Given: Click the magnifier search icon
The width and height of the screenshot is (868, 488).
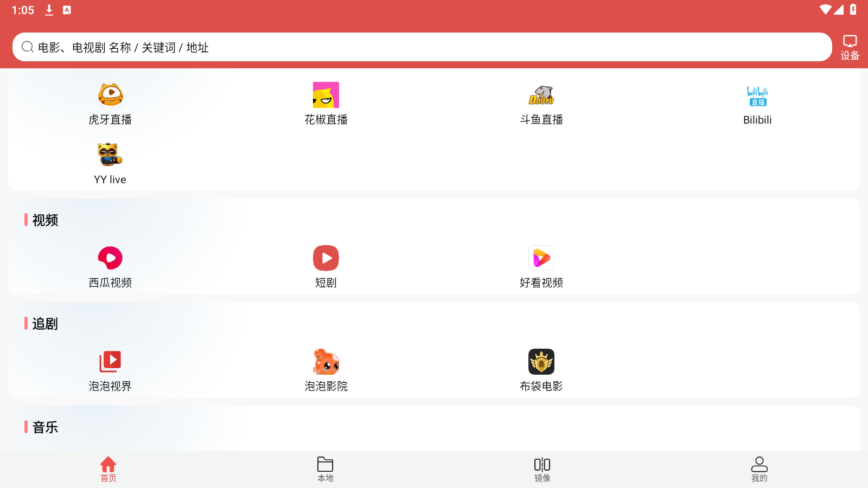Looking at the screenshot, I should pyautogui.click(x=27, y=47).
